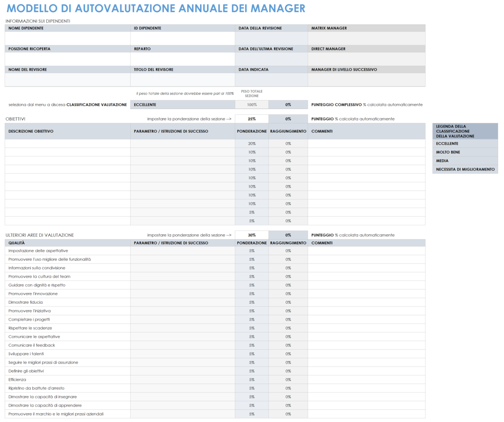
Task: Select ECCELLENTE in the rating legend
Action: (464, 143)
